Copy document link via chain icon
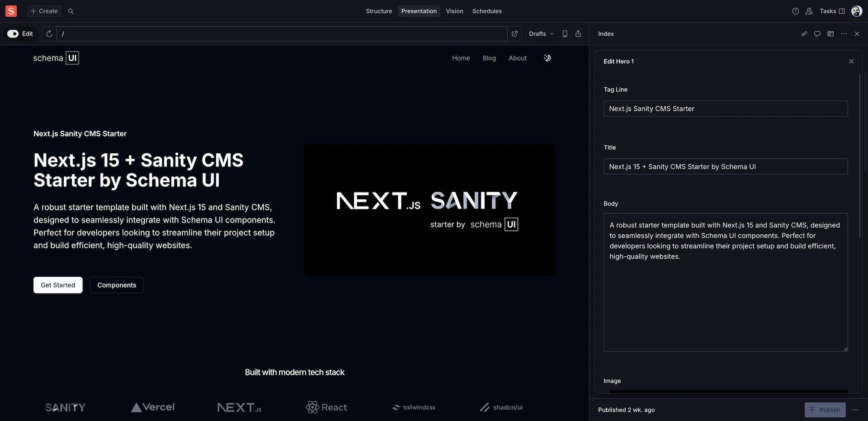The height and width of the screenshot is (421, 868). 804,34
